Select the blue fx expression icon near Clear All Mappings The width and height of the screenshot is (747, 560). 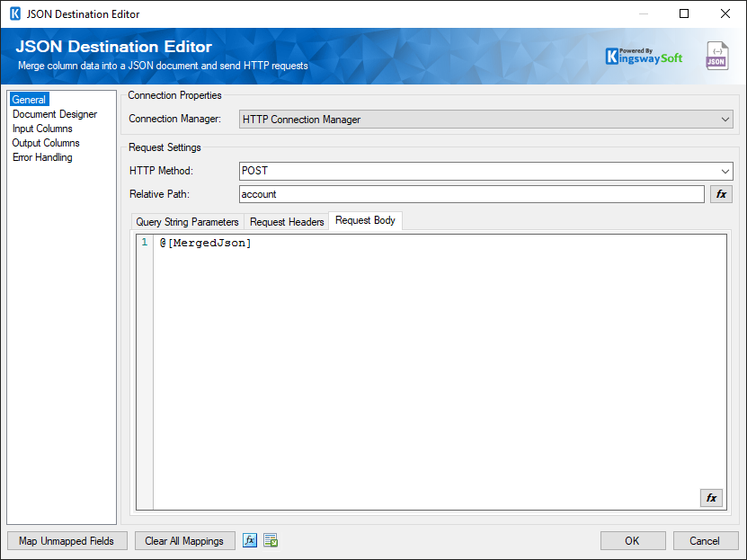coord(250,540)
